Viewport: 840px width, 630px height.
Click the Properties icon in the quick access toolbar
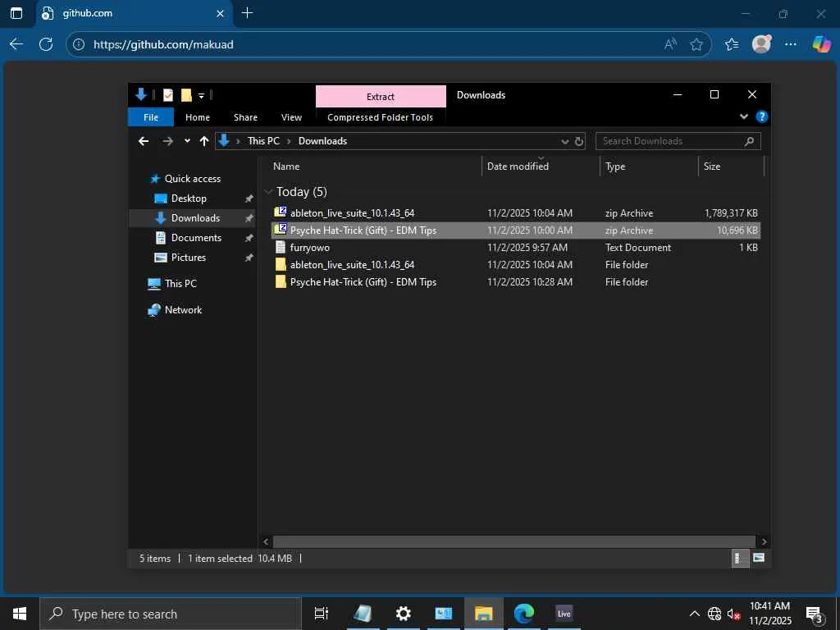click(167, 95)
